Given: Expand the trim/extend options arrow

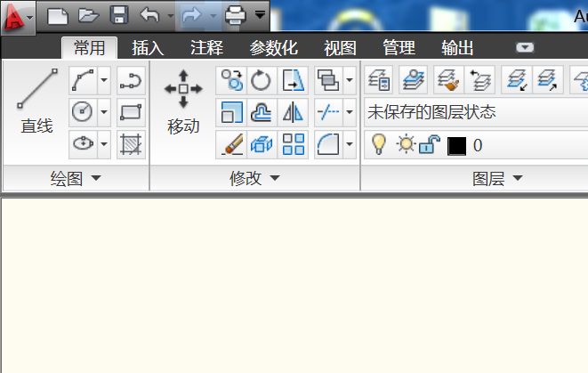Looking at the screenshot, I should coord(349,112).
